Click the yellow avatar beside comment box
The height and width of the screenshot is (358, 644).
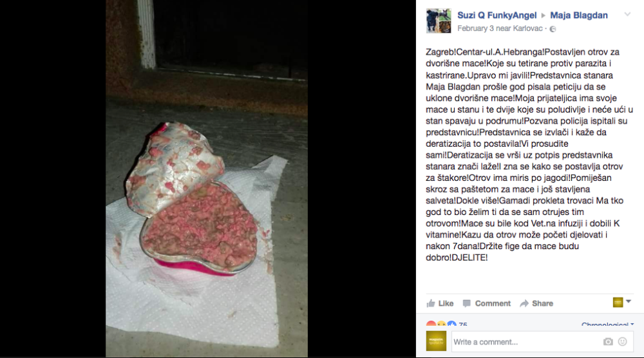436,341
